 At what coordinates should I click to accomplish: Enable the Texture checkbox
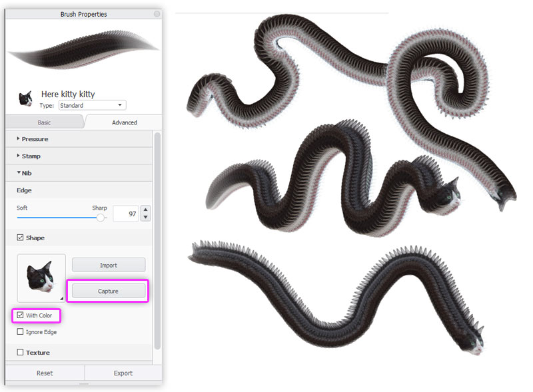click(20, 352)
